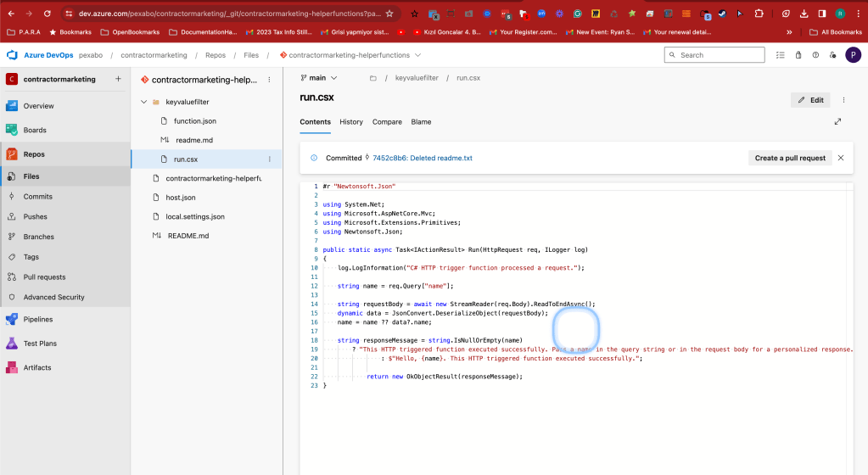868x475 pixels.
Task: Open repository breadcrumb dropdown
Action: click(418, 55)
